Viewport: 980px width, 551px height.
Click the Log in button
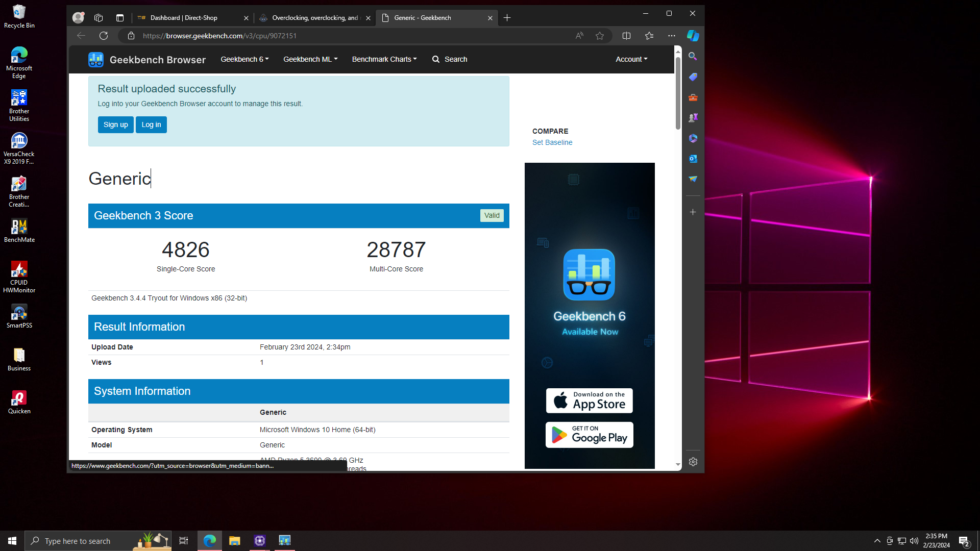[151, 124]
